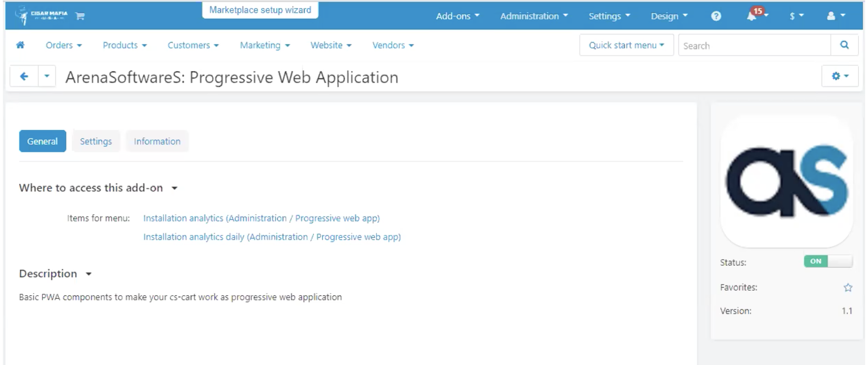Open the storefront cart icon
Screen dimensions: 868x365
[x=80, y=16]
